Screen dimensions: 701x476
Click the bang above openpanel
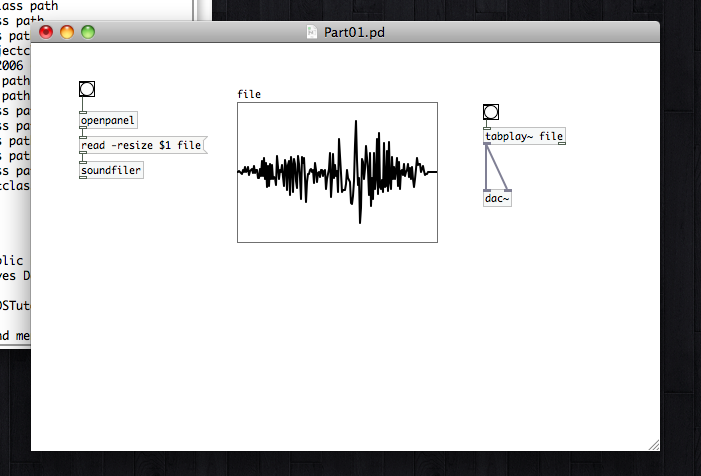point(87,89)
